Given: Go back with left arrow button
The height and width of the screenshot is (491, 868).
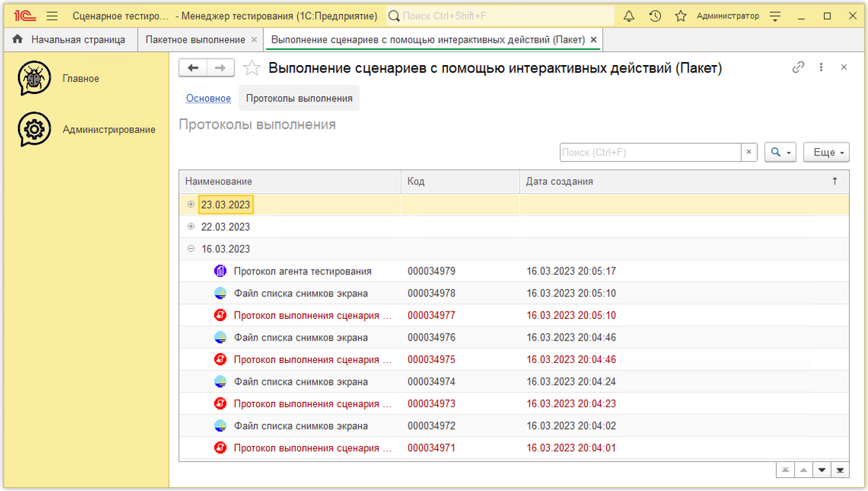Looking at the screenshot, I should [x=193, y=68].
